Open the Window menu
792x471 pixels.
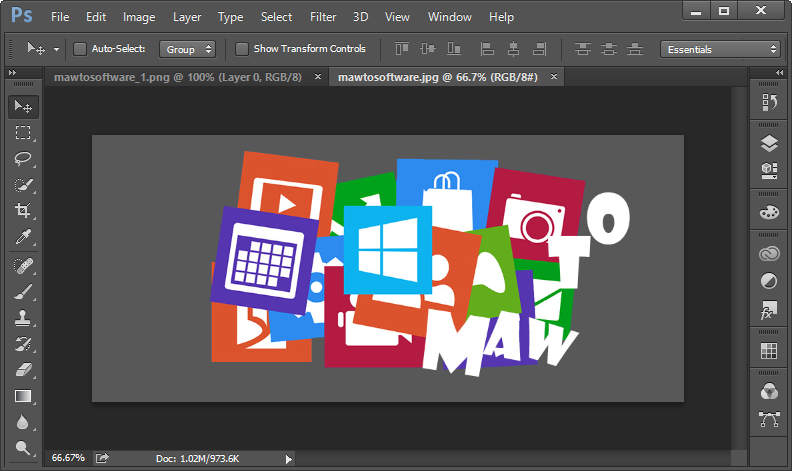coord(450,17)
